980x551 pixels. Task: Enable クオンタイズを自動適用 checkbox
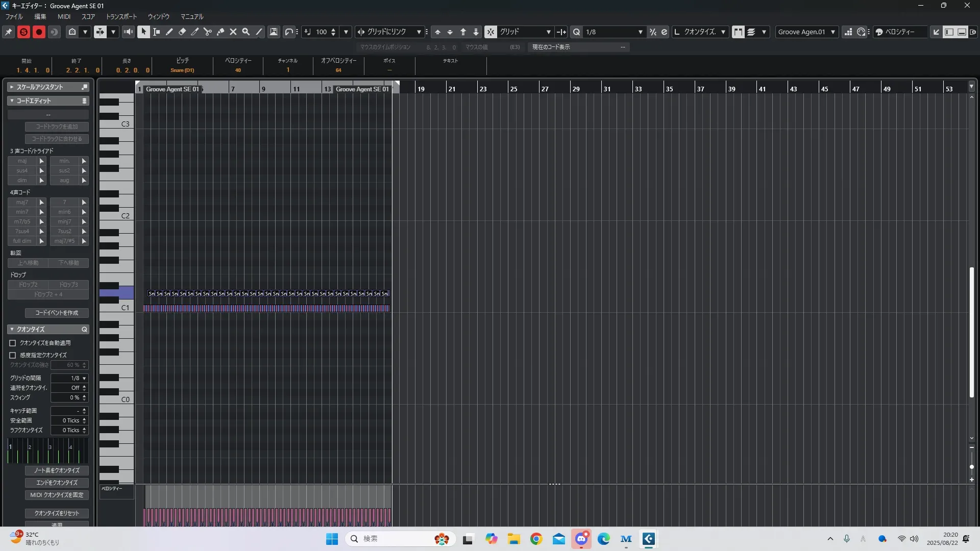13,343
